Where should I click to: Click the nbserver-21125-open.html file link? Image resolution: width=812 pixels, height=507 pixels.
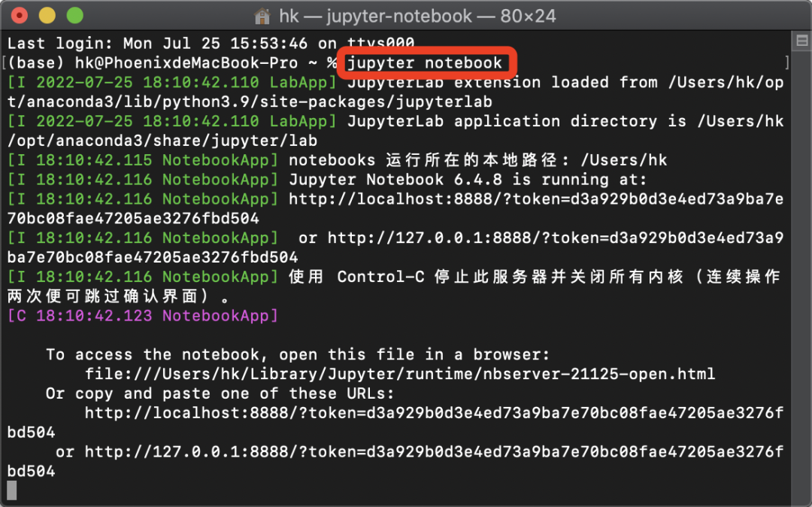398,374
